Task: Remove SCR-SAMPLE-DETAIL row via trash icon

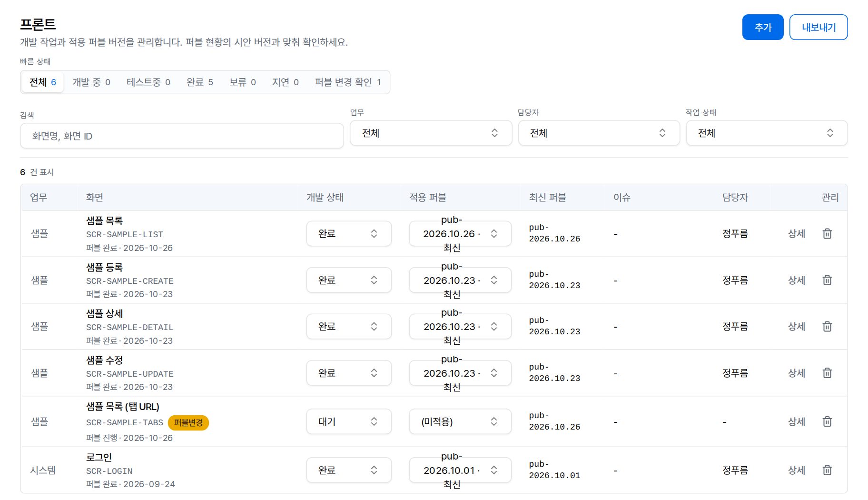Action: tap(827, 326)
